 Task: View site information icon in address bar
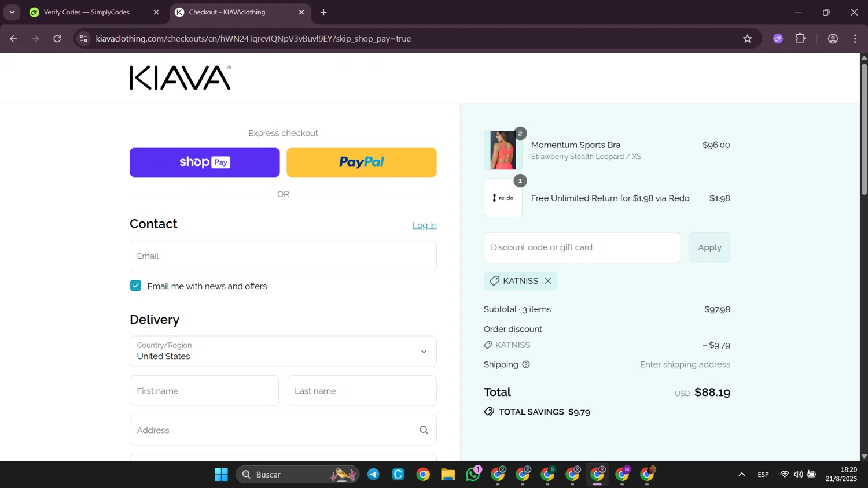pyautogui.click(x=83, y=39)
